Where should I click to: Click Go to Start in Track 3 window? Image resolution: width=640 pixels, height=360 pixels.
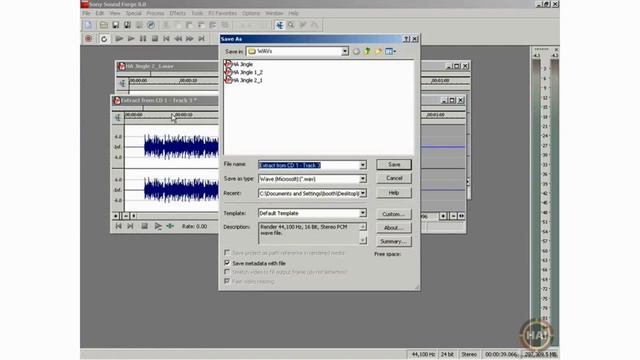118,226
